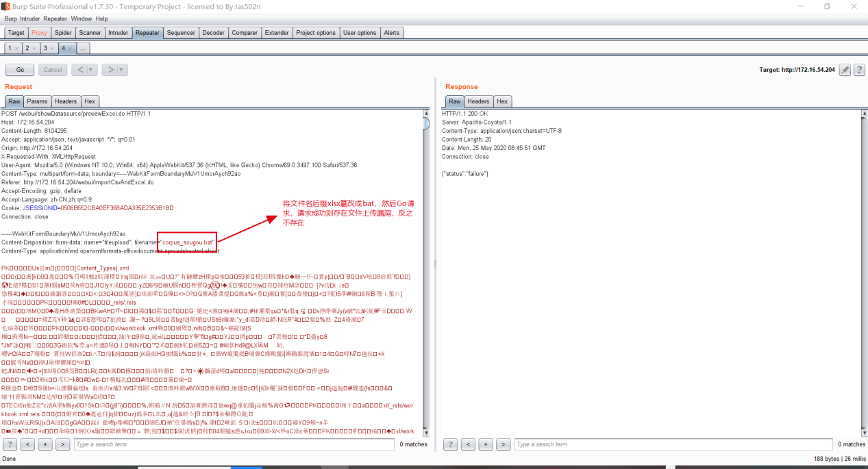Switch to the Comparer tab

pyautogui.click(x=245, y=33)
